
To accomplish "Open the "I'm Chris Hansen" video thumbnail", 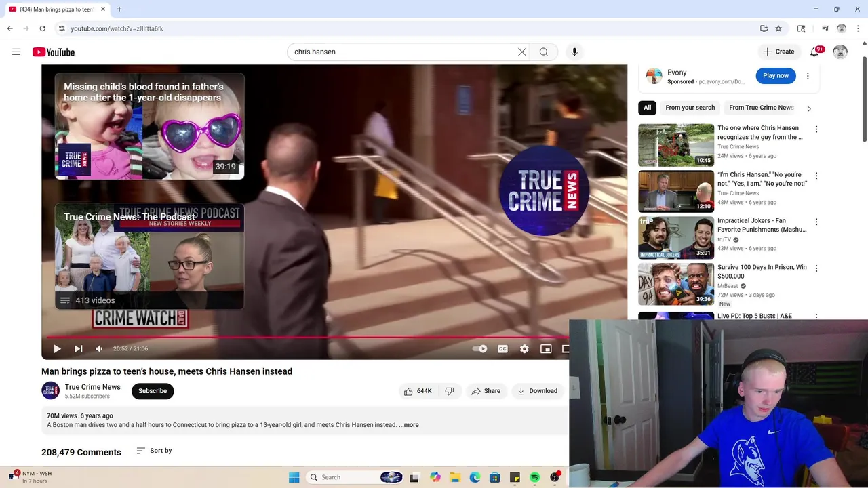I will 676,191.
